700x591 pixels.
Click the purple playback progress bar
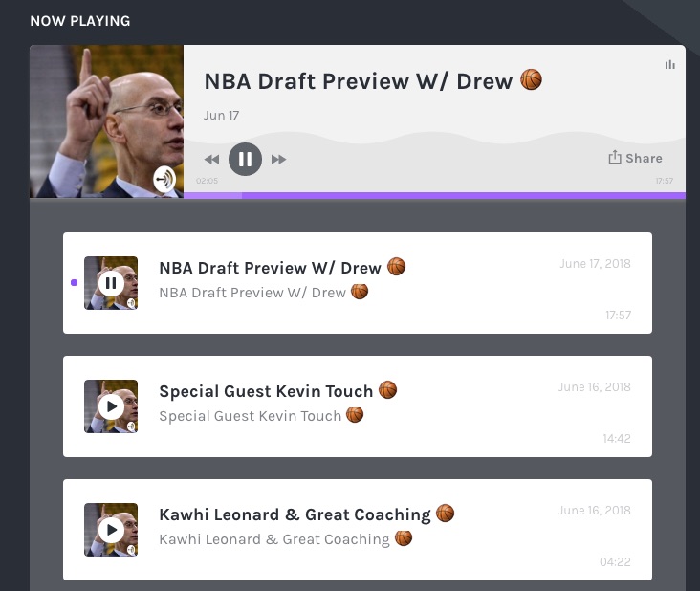point(434,195)
